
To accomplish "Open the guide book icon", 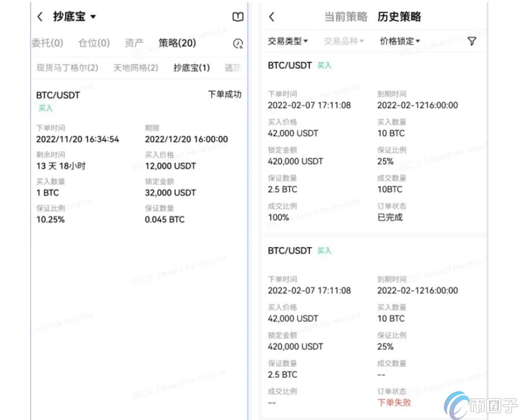I will pyautogui.click(x=238, y=17).
